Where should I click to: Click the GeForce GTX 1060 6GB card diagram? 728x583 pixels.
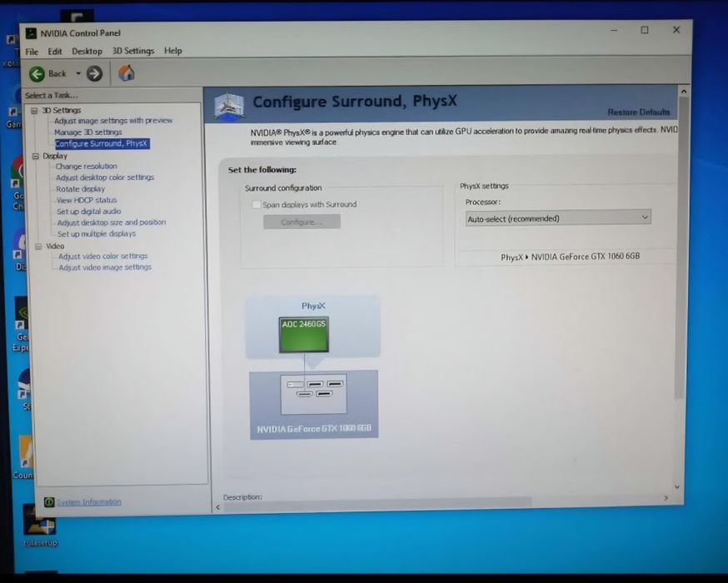click(314, 404)
